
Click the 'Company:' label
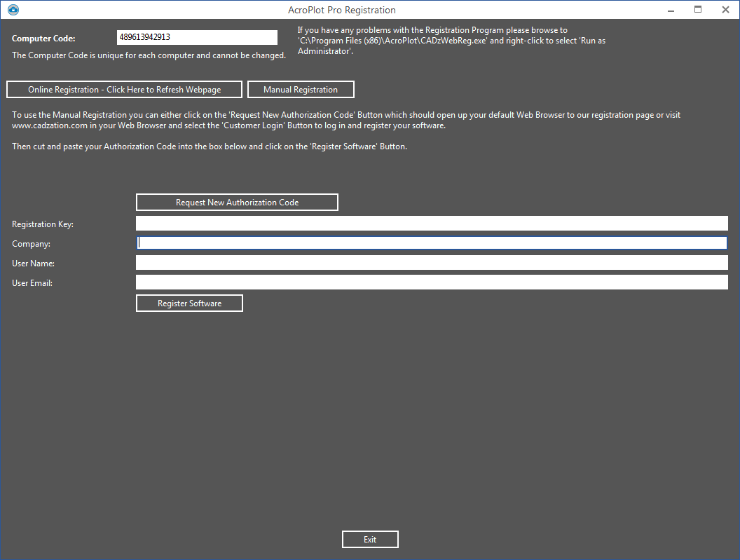pyautogui.click(x=31, y=244)
